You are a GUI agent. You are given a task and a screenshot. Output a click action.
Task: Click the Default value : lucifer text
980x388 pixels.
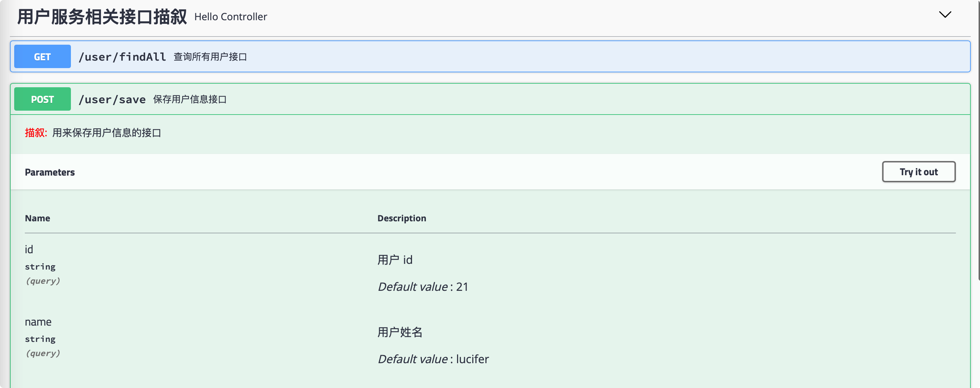coord(433,359)
